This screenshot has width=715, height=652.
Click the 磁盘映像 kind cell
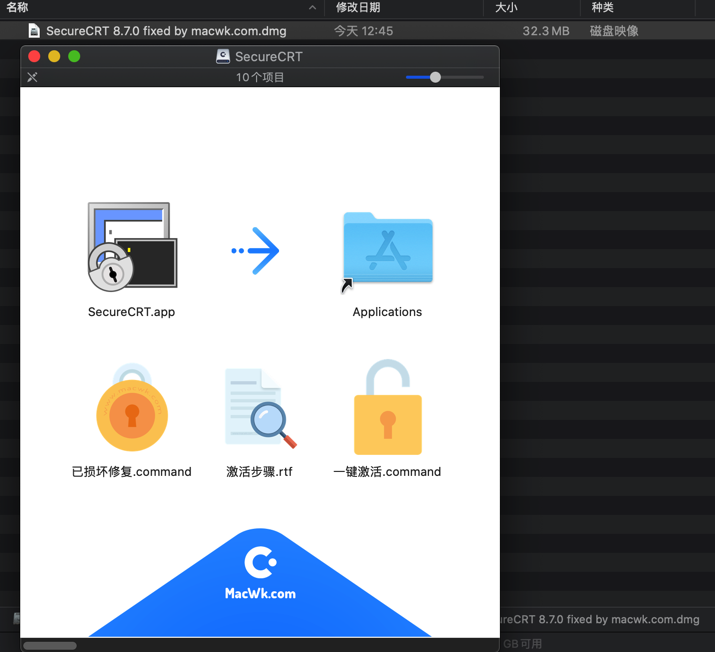[x=614, y=31]
